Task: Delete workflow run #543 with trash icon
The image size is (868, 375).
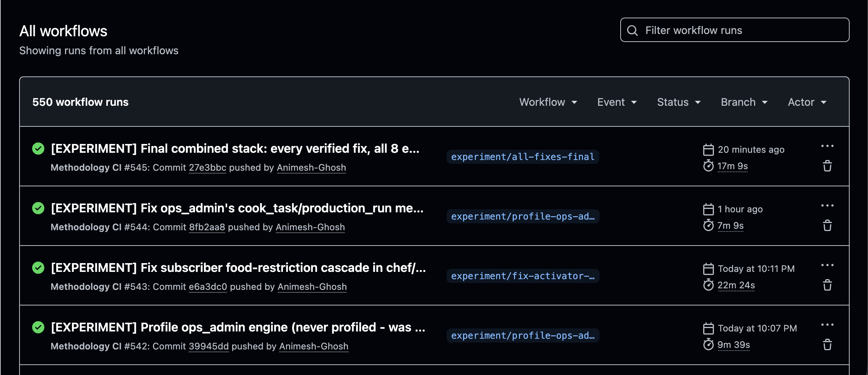Action: (x=827, y=285)
